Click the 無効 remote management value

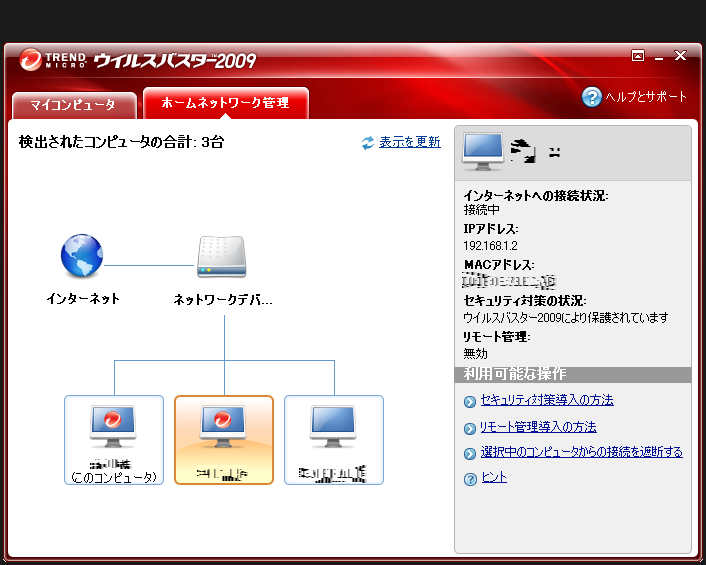click(x=475, y=354)
